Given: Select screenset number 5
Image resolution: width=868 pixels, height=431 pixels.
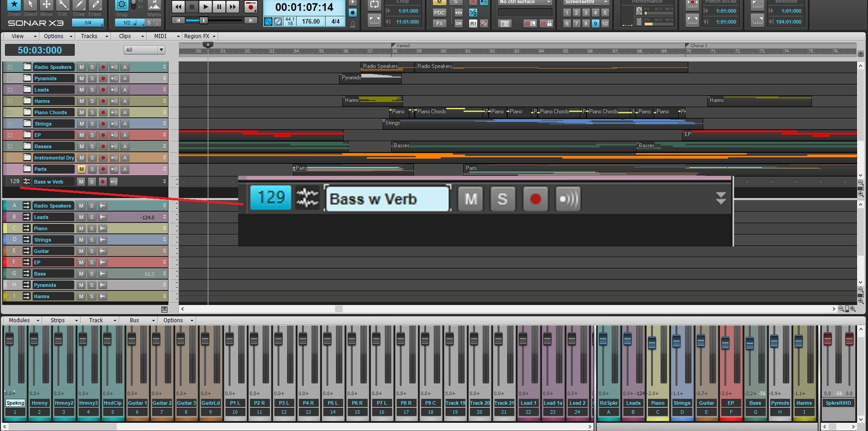Looking at the screenshot, I should (x=605, y=13).
